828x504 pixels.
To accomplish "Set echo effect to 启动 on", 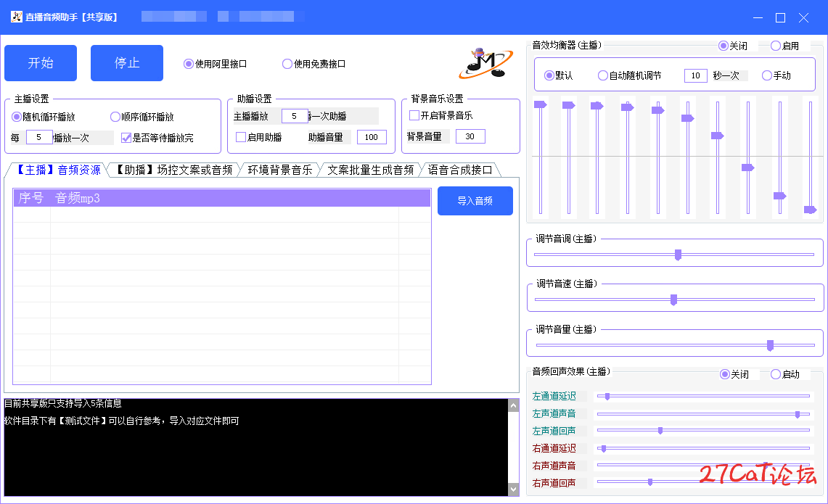I will click(785, 374).
